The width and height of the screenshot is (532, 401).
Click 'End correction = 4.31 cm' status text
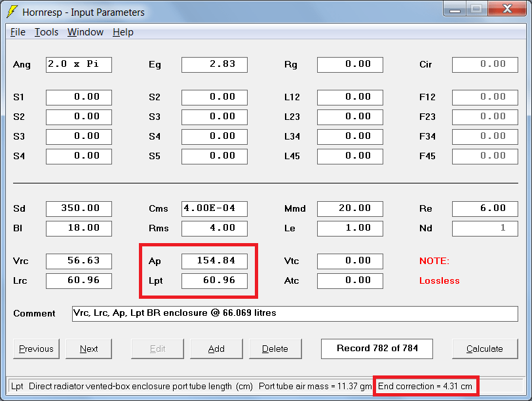click(425, 386)
